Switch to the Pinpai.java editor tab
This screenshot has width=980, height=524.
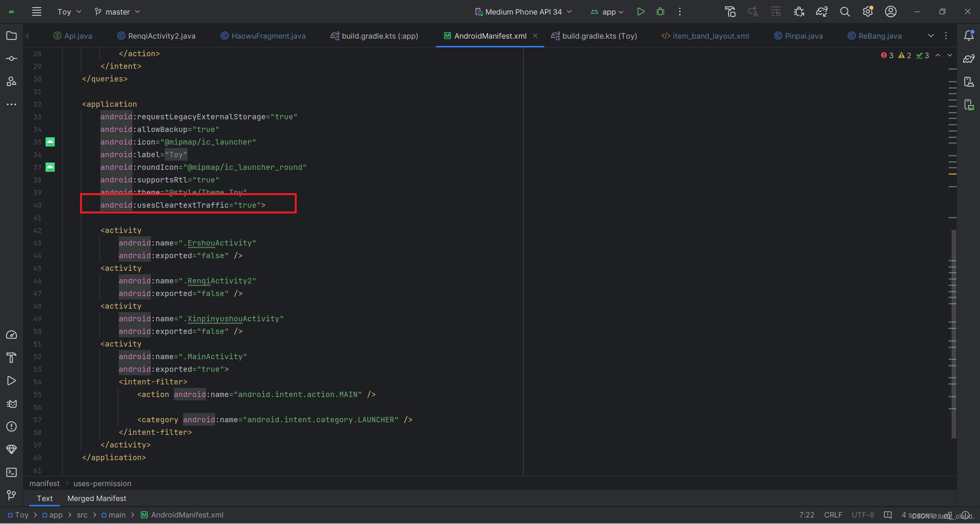click(803, 36)
